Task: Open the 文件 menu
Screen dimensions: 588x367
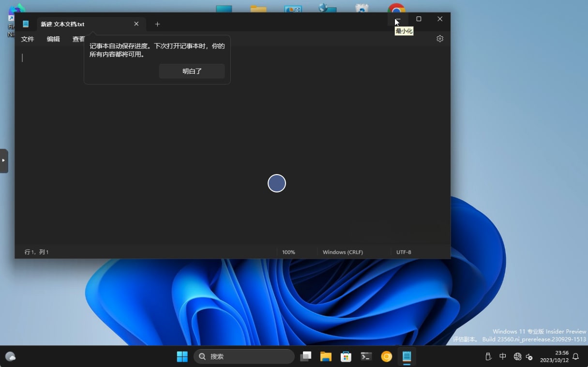Action: pyautogui.click(x=28, y=39)
